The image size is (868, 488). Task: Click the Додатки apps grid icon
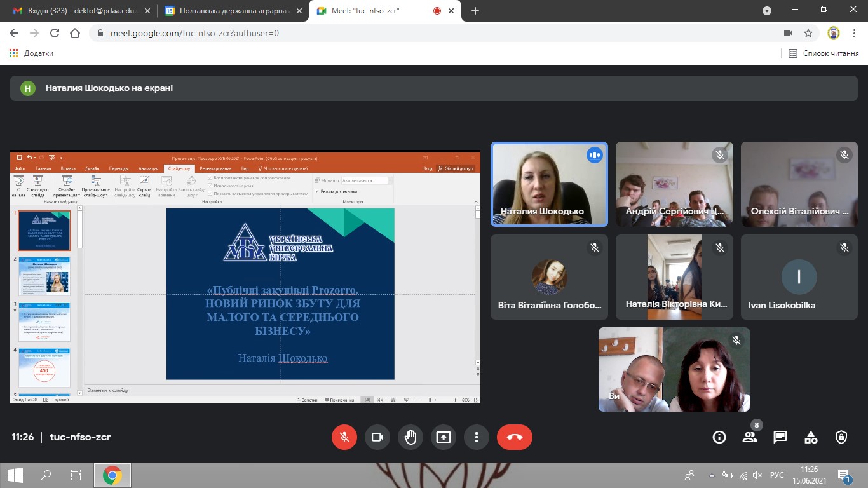tap(14, 53)
